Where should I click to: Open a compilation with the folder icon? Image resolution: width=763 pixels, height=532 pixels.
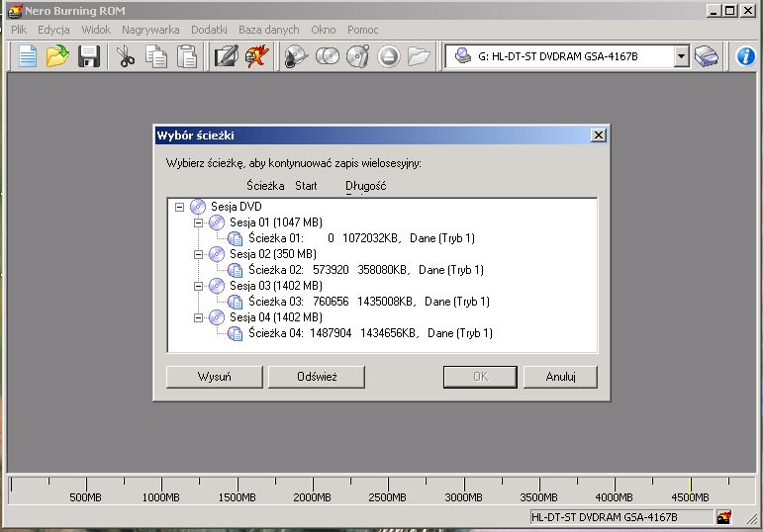click(57, 56)
